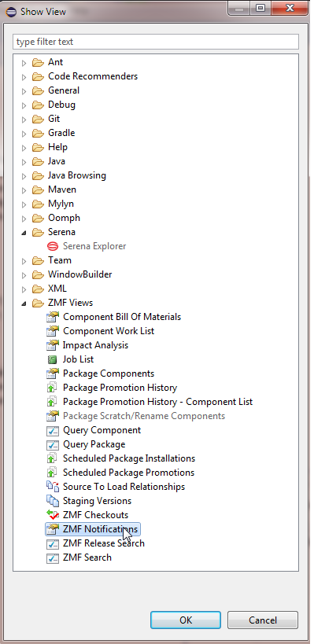Expand the Debug category
Viewport: 314px width, 644px height.
[x=24, y=105]
